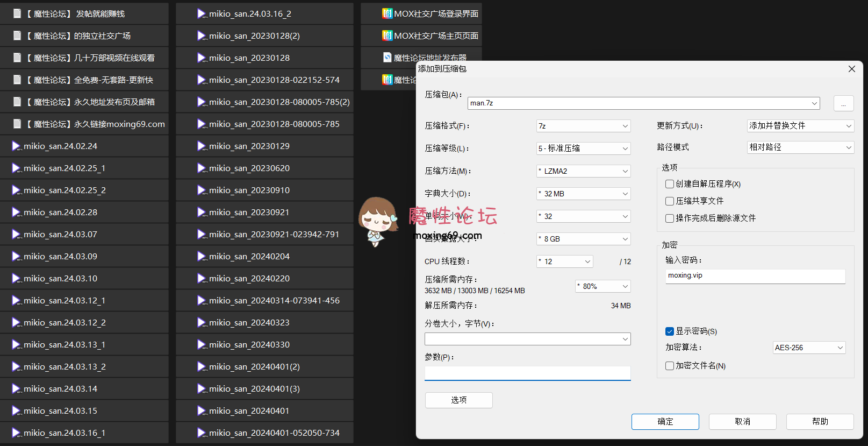868x446 pixels.
Task: Click the 取消 button
Action: [x=742, y=422]
